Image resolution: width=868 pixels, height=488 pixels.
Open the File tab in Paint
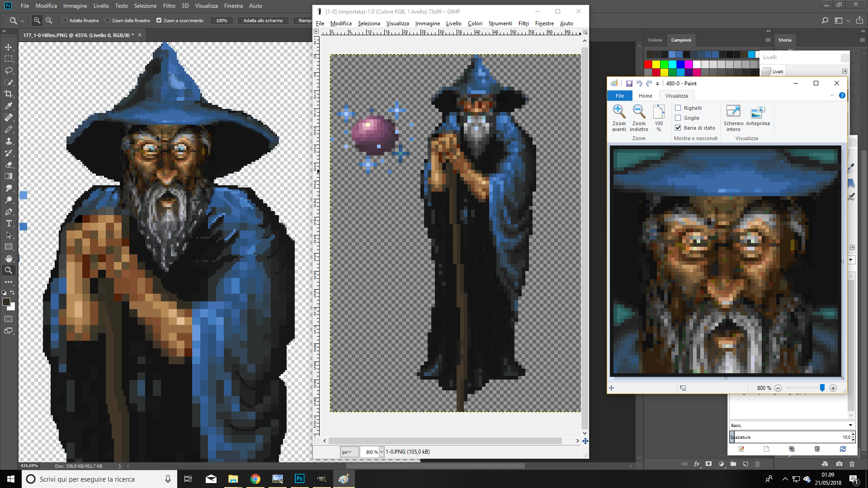coord(620,96)
